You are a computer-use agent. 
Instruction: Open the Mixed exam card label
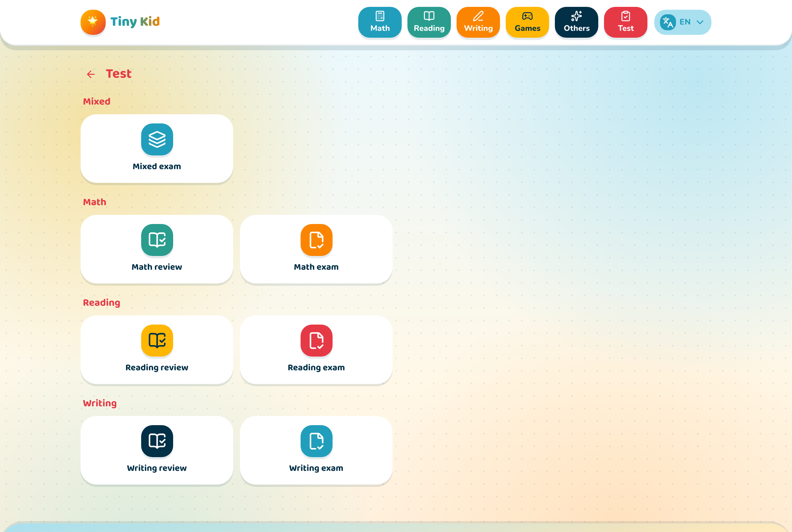click(x=157, y=166)
